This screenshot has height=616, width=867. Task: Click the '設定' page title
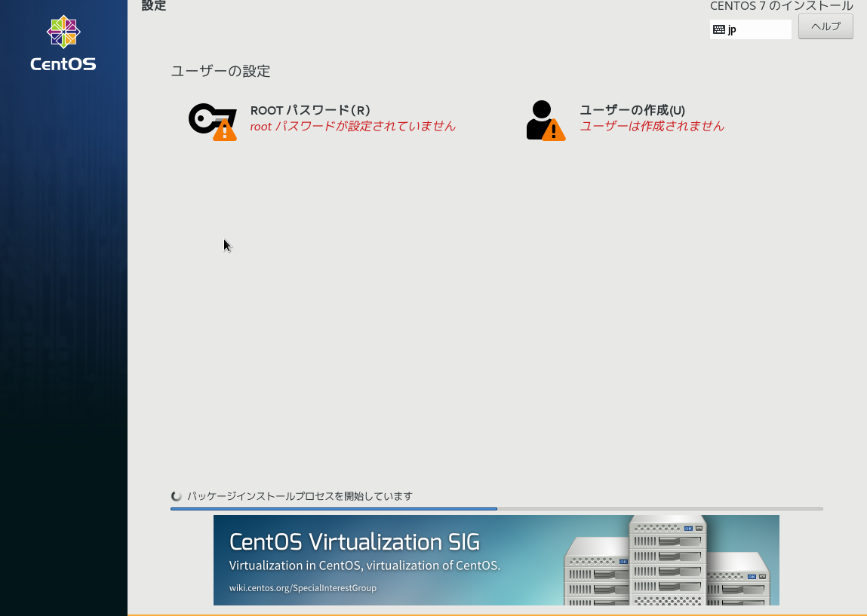coord(154,5)
